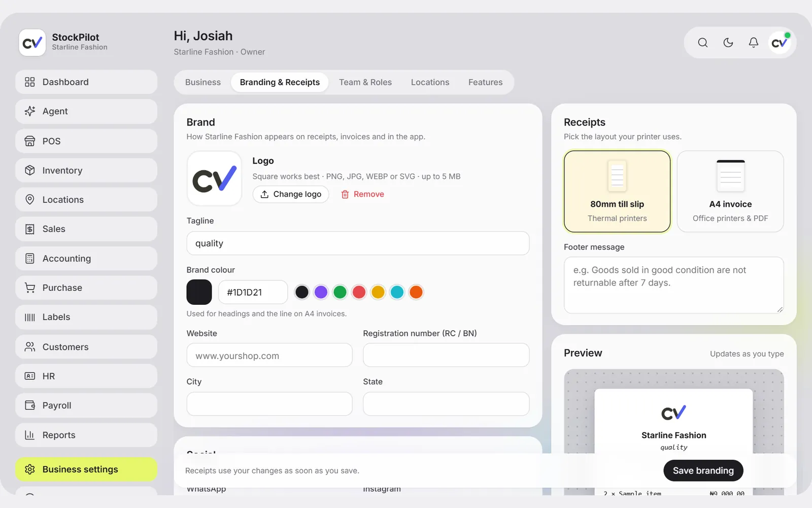812x508 pixels.
Task: Open Payroll in the sidebar
Action: pos(86,405)
